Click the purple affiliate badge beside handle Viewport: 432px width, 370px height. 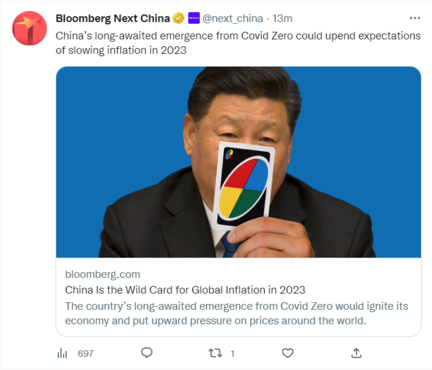(194, 18)
